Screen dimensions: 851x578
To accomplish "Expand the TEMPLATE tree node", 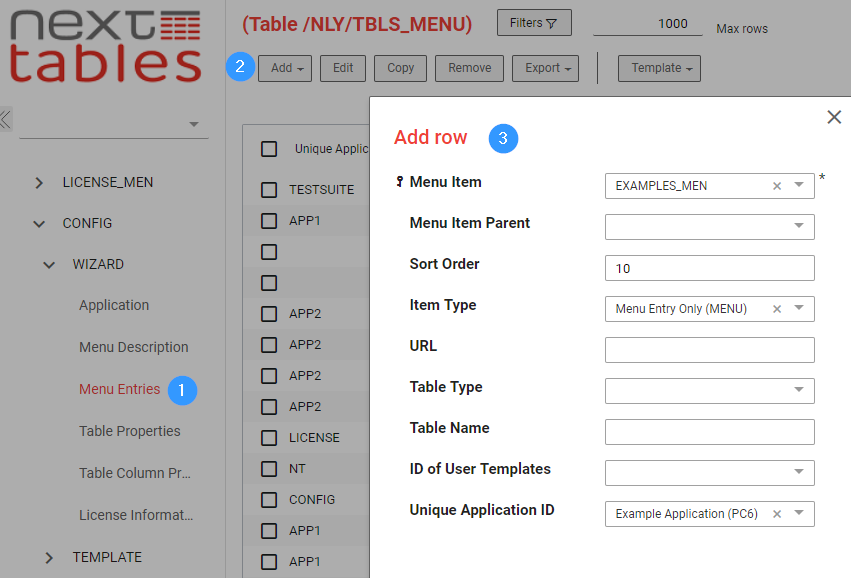I will 49,557.
